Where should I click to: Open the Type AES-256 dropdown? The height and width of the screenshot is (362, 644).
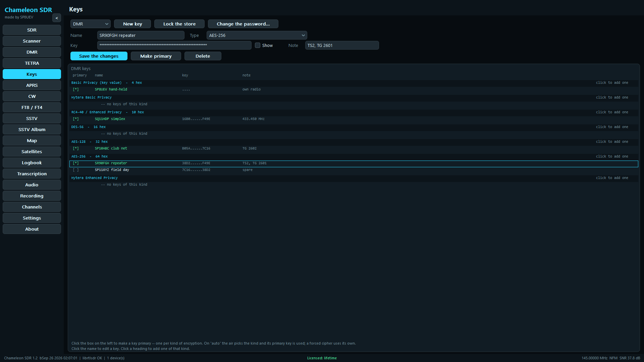(257, 35)
